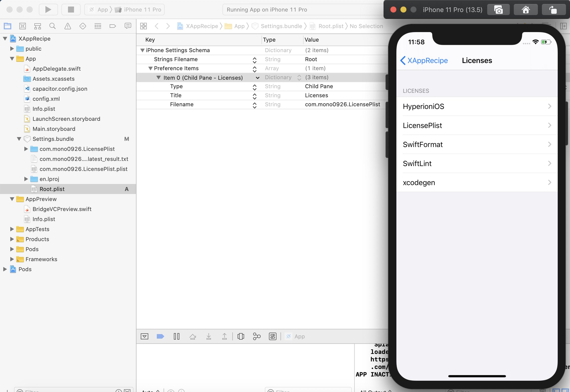Open the Find navigator magnifier icon
This screenshot has height=392, width=570.
52,26
